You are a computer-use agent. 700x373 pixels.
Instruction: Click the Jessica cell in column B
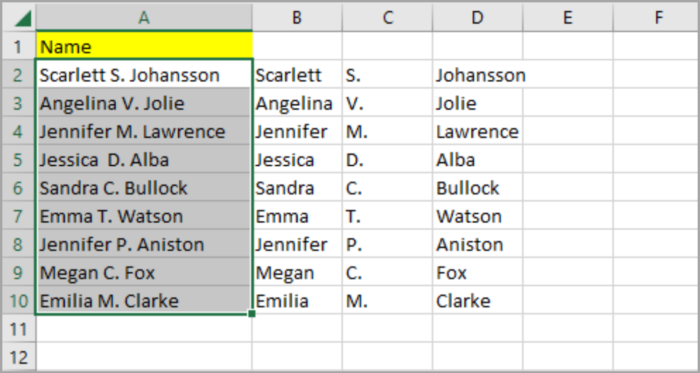[x=297, y=160]
